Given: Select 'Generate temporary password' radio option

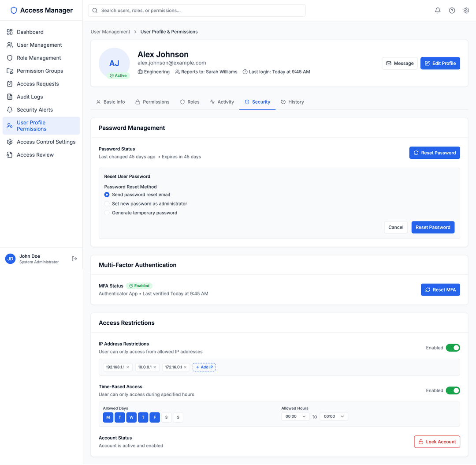Looking at the screenshot, I should click(x=107, y=213).
